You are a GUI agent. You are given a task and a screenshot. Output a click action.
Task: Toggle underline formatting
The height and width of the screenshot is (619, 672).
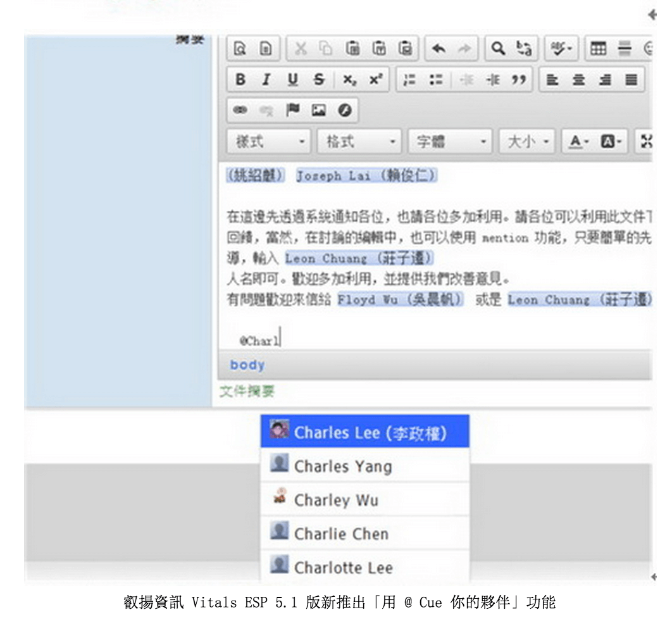292,80
